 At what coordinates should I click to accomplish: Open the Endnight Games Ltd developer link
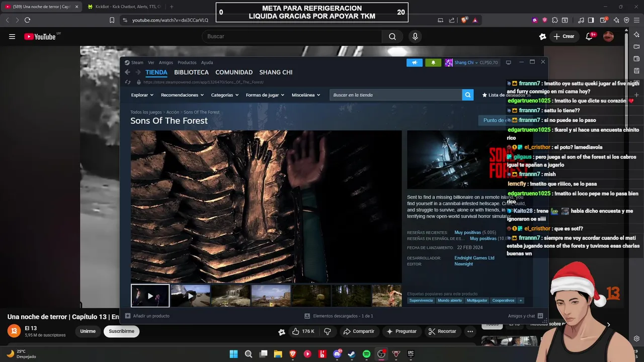(x=474, y=258)
